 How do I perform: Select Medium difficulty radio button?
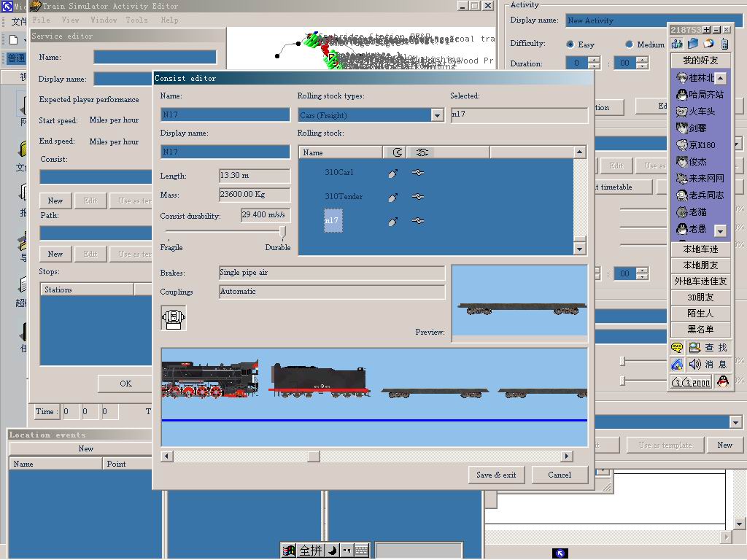pyautogui.click(x=629, y=44)
